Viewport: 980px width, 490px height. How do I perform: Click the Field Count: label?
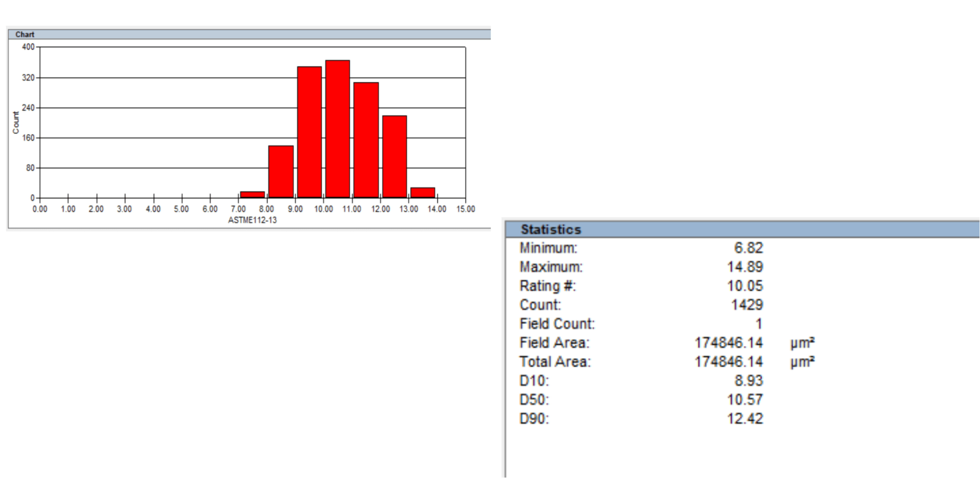pos(557,324)
